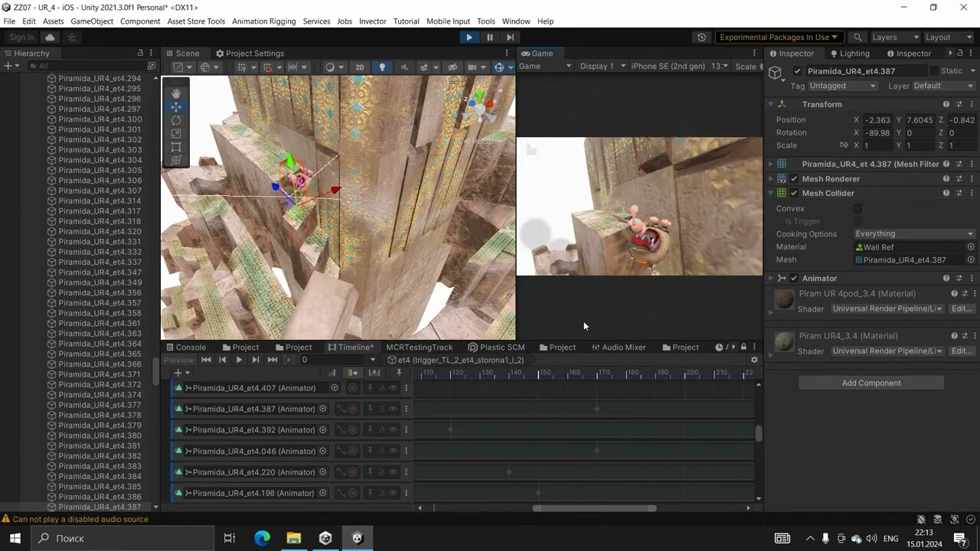Image resolution: width=980 pixels, height=551 pixels.
Task: Open the Layers dropdown in the toolbar
Action: pos(895,37)
